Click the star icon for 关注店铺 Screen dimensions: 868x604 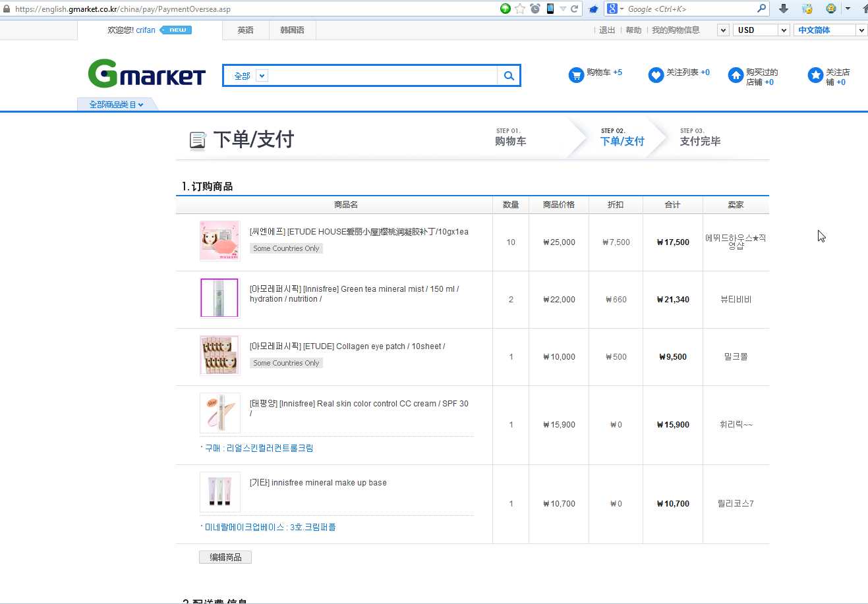click(816, 75)
